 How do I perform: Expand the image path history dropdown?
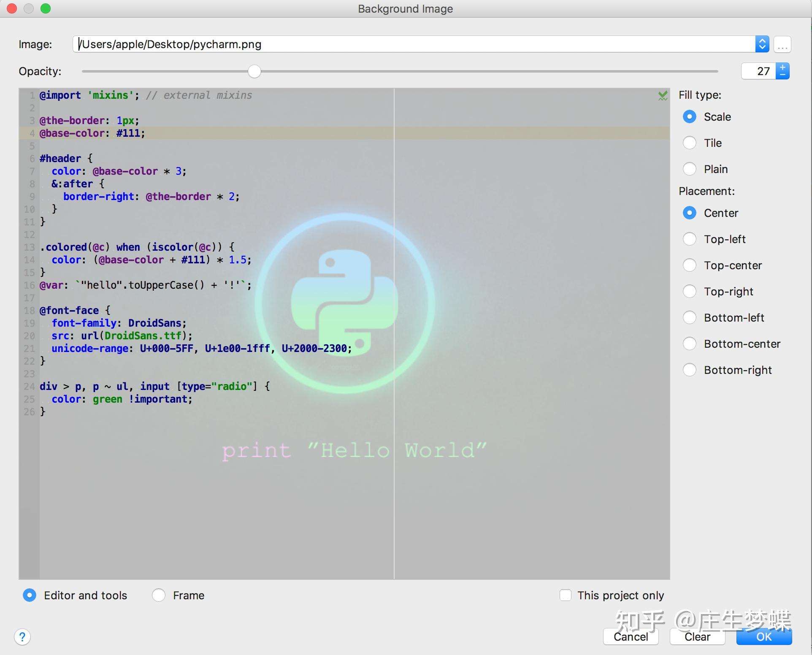[762, 44]
